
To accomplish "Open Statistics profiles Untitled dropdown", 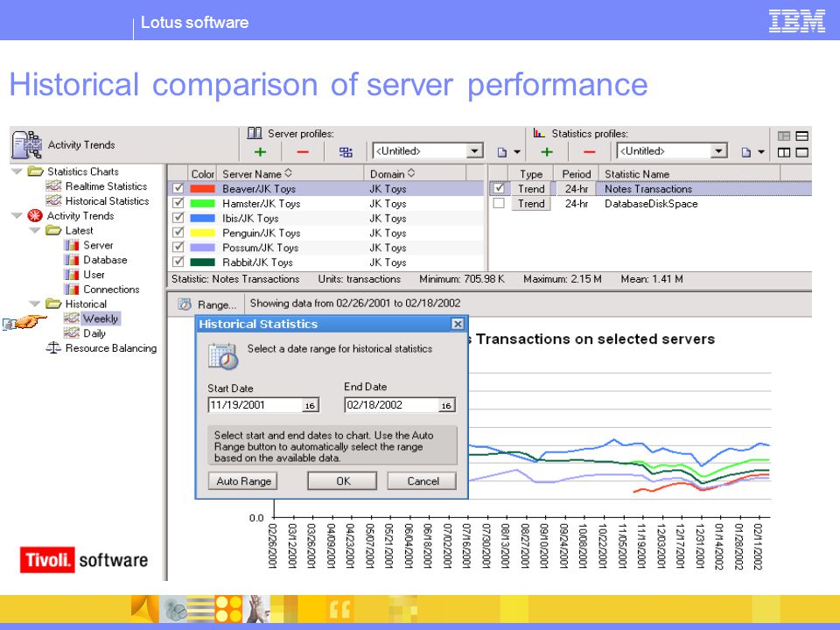I will pyautogui.click(x=719, y=151).
